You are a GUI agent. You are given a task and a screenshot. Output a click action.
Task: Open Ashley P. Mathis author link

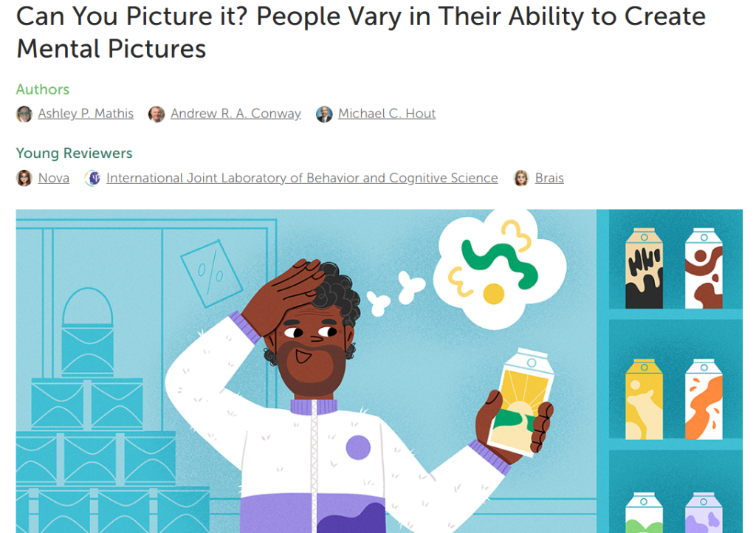86,114
